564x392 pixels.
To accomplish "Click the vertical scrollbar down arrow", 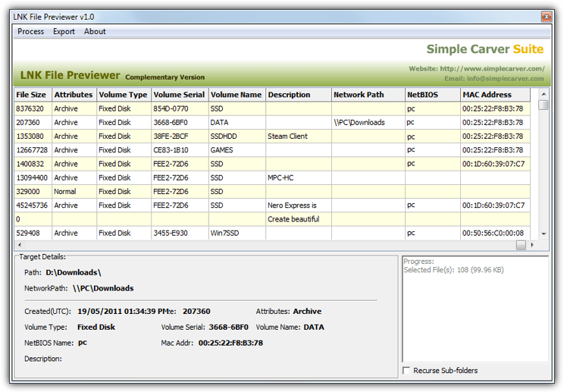I will point(544,234).
